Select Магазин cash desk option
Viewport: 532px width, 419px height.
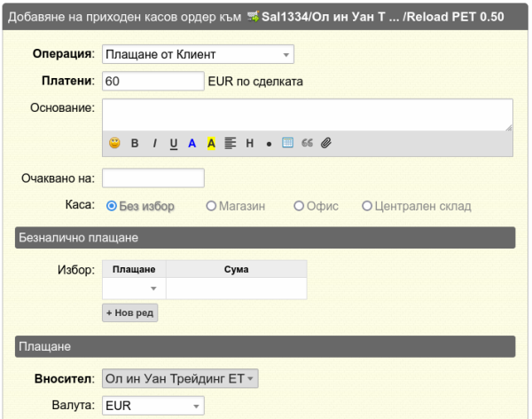pyautogui.click(x=211, y=206)
